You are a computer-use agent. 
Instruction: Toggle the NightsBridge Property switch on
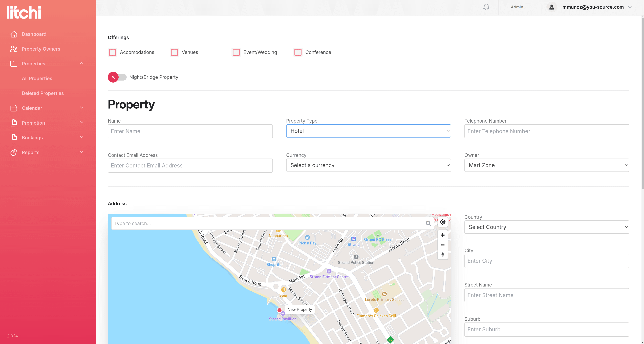click(117, 77)
